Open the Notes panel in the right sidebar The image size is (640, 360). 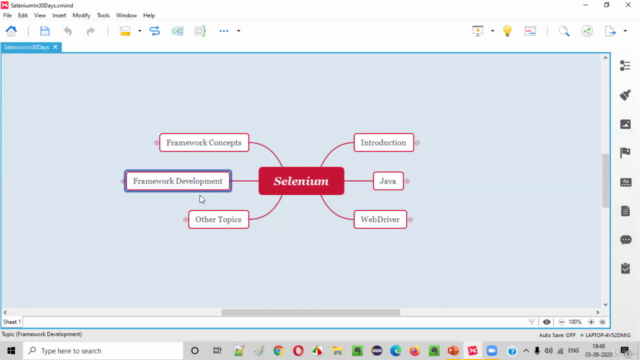coord(625,211)
